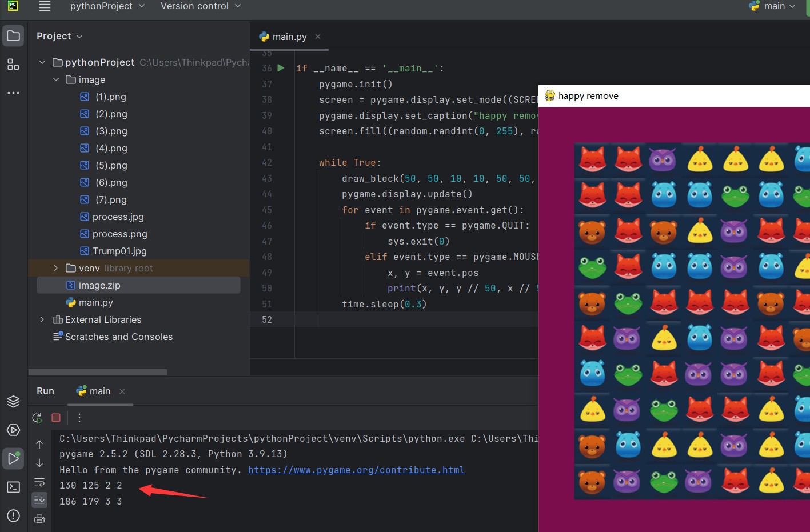Open the Problems tool window icon
The image size is (810, 532).
(x=13, y=515)
